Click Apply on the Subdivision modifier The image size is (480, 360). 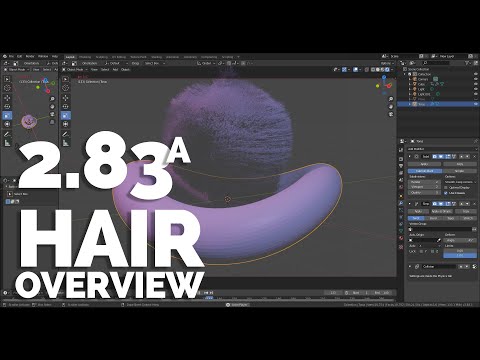coord(425,164)
